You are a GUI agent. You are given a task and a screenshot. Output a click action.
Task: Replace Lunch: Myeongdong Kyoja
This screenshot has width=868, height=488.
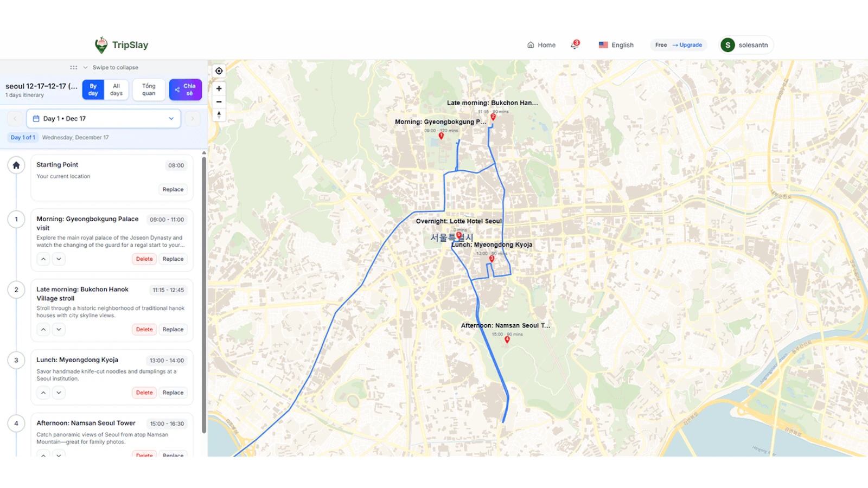[173, 393]
